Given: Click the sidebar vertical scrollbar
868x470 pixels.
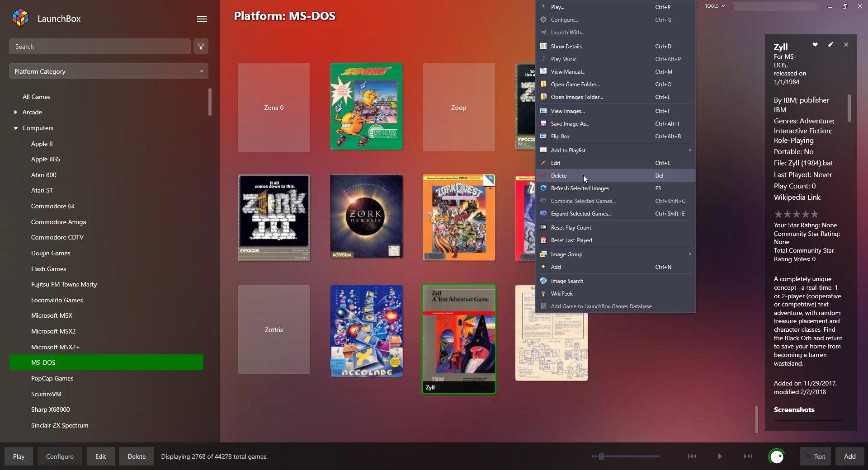Looking at the screenshot, I should (210, 102).
